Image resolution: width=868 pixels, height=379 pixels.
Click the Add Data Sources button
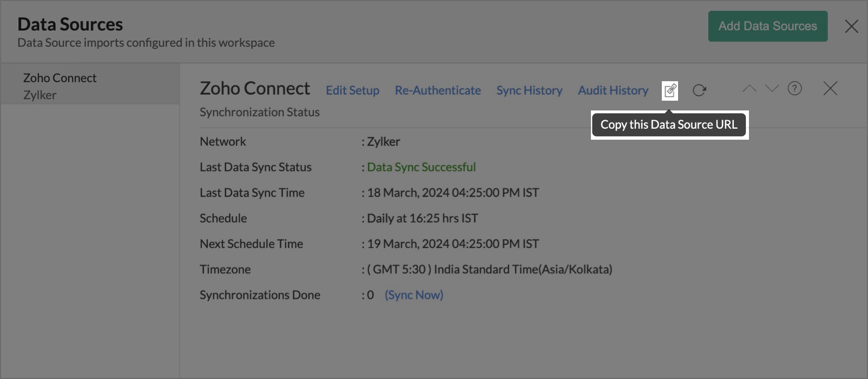coord(767,26)
